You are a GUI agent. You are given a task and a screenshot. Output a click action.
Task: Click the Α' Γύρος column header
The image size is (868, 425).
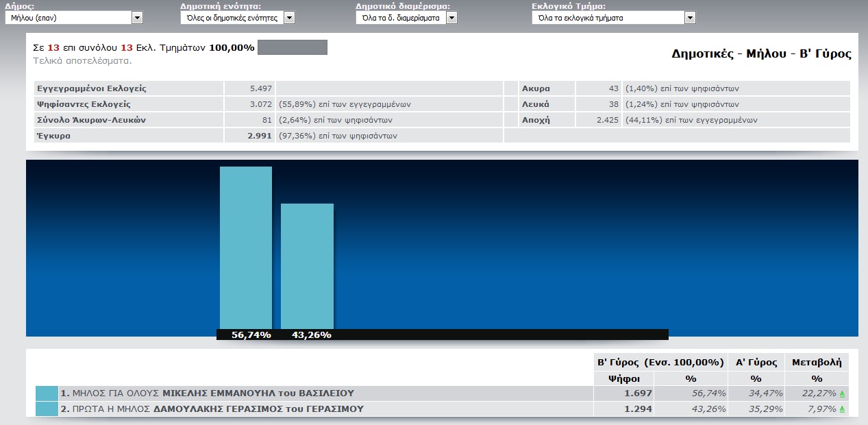pos(756,362)
